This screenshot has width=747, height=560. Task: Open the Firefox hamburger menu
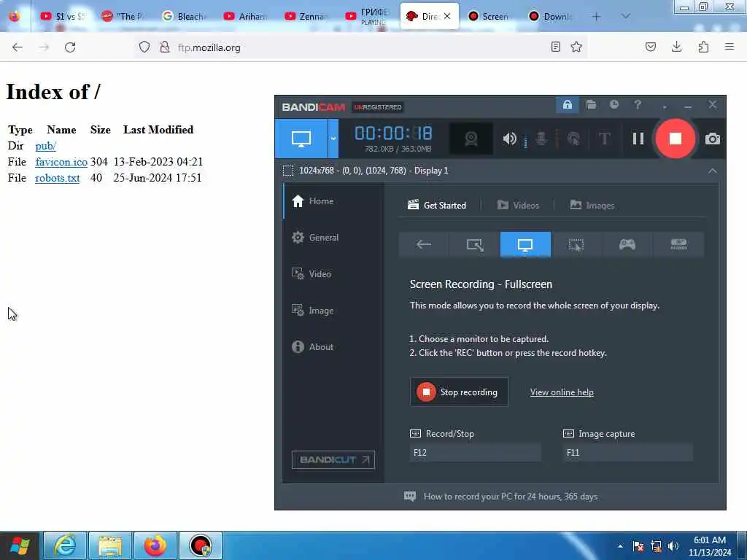[x=729, y=47]
